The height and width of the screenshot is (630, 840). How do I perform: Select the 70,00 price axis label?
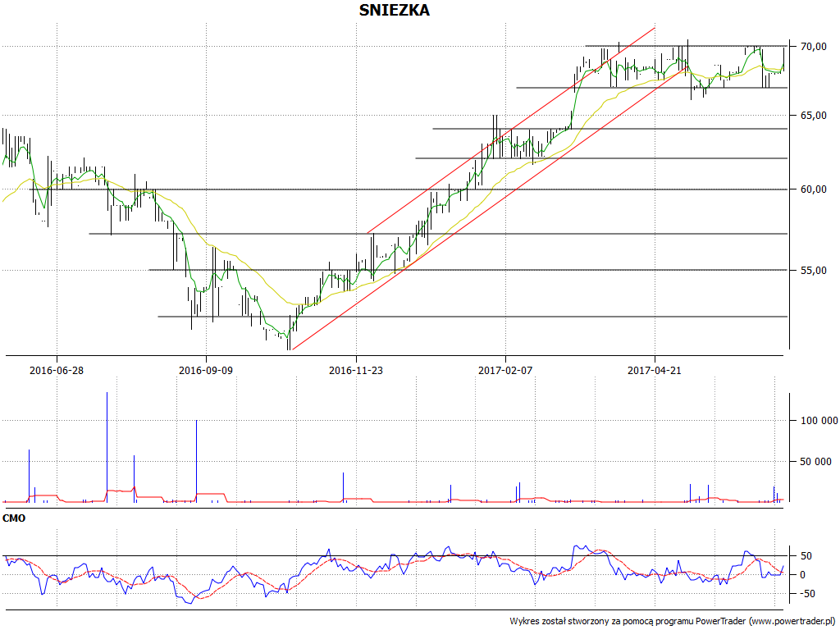click(813, 47)
